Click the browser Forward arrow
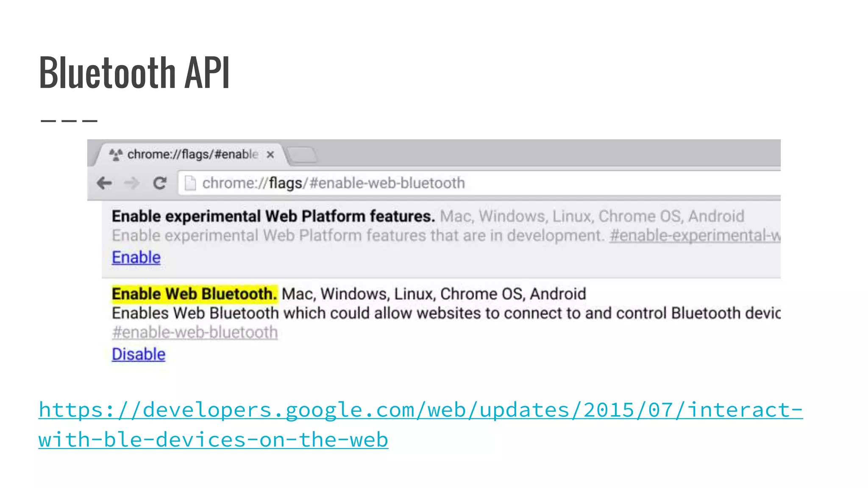The height and width of the screenshot is (488, 868). 132,183
